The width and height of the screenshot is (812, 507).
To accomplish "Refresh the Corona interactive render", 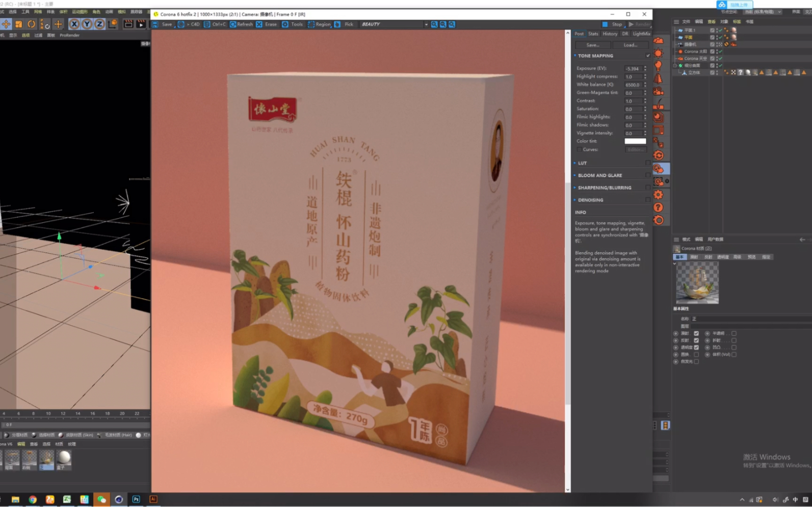I will [x=242, y=24].
